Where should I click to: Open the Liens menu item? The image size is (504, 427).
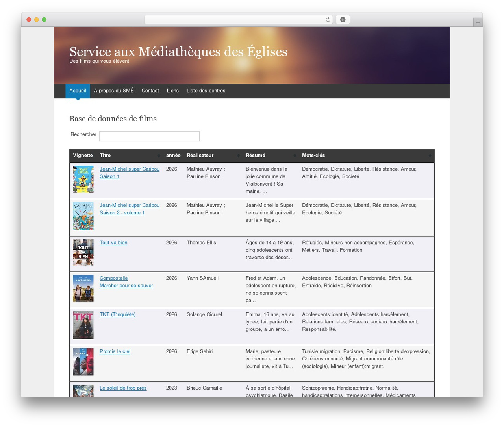click(173, 91)
